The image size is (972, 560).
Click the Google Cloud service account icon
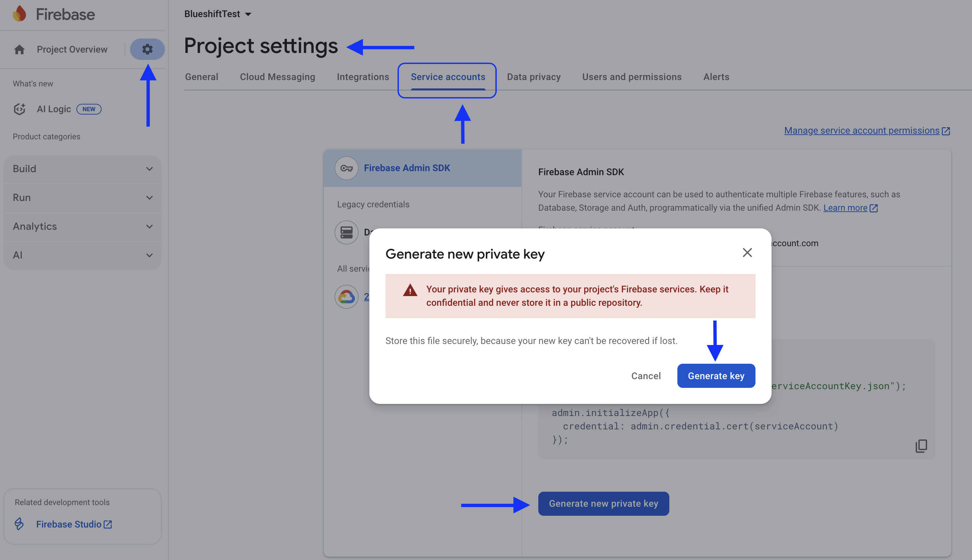pos(346,296)
